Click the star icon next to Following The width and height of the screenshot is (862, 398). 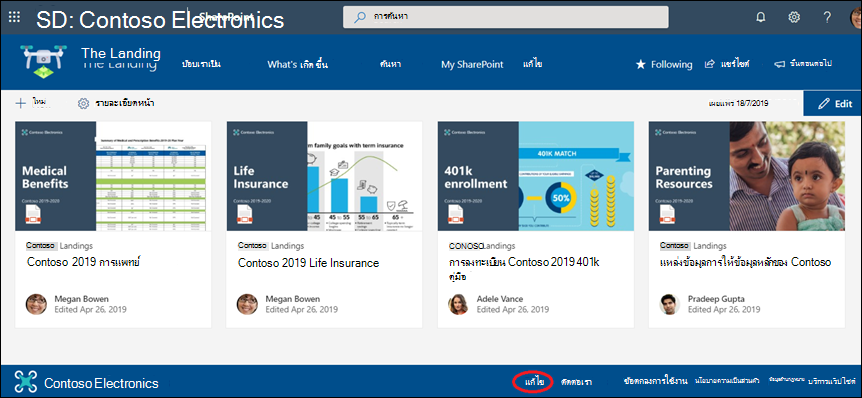pyautogui.click(x=640, y=64)
